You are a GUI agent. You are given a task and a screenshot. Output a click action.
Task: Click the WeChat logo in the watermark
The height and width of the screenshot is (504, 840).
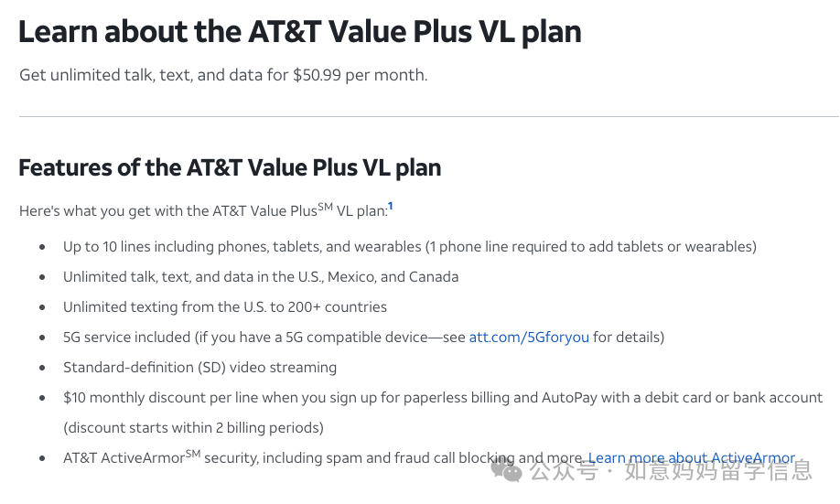click(x=506, y=470)
